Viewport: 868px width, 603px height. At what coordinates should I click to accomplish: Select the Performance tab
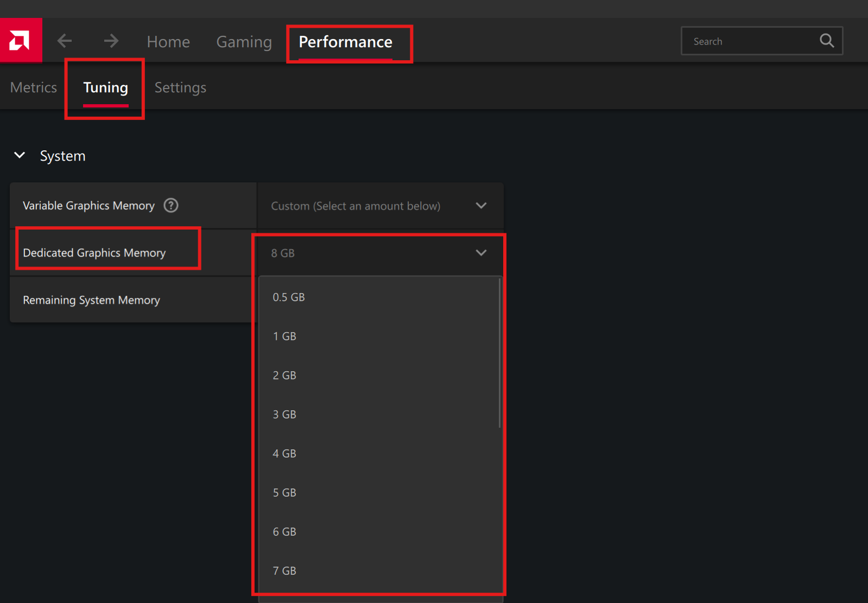pos(345,42)
